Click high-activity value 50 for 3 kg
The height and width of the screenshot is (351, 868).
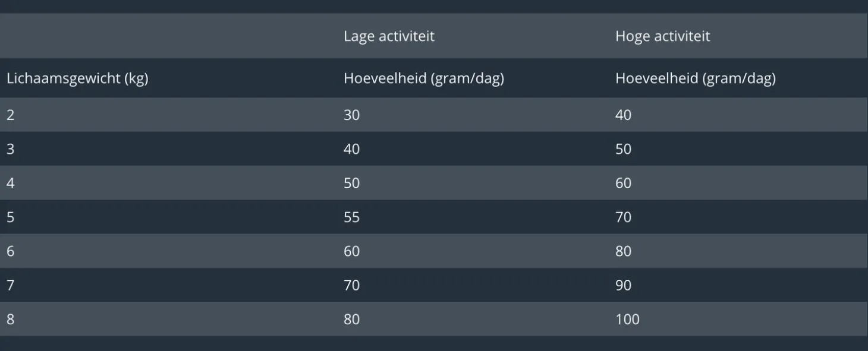623,149
